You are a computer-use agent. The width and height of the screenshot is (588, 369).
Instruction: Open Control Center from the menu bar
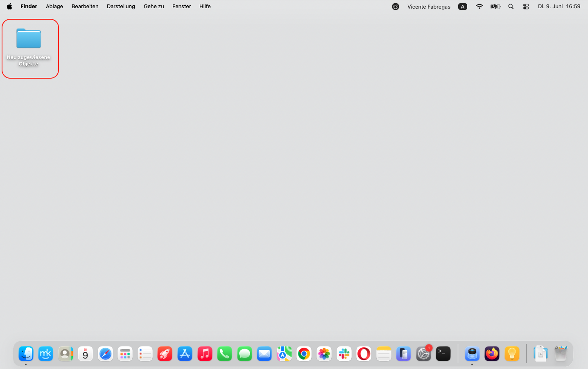[x=526, y=6]
